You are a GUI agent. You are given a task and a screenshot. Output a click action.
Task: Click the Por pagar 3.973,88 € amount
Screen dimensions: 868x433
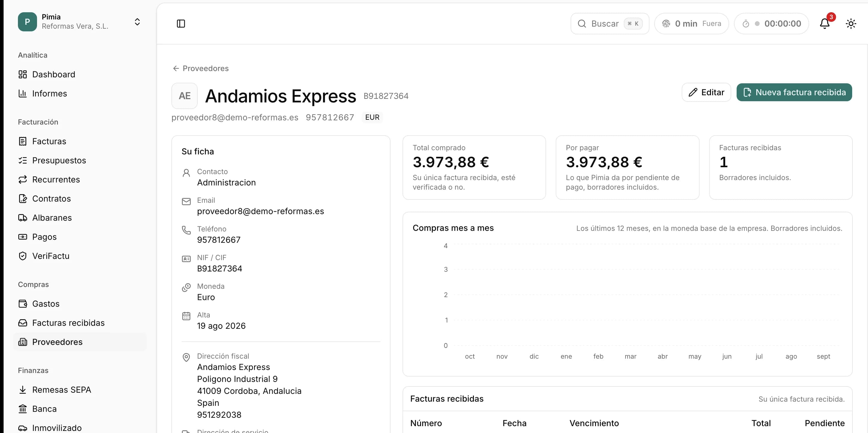click(x=604, y=162)
